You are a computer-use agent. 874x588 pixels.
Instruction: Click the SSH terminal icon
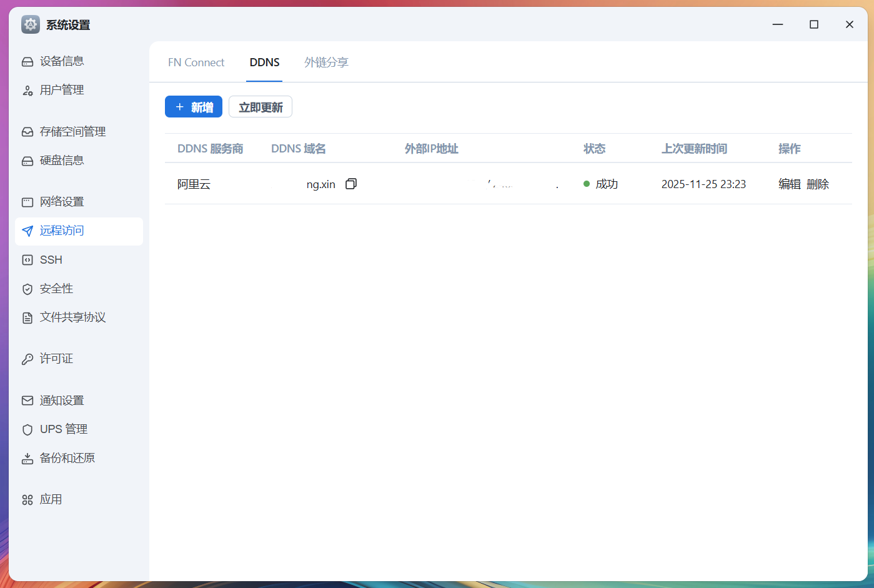[27, 260]
